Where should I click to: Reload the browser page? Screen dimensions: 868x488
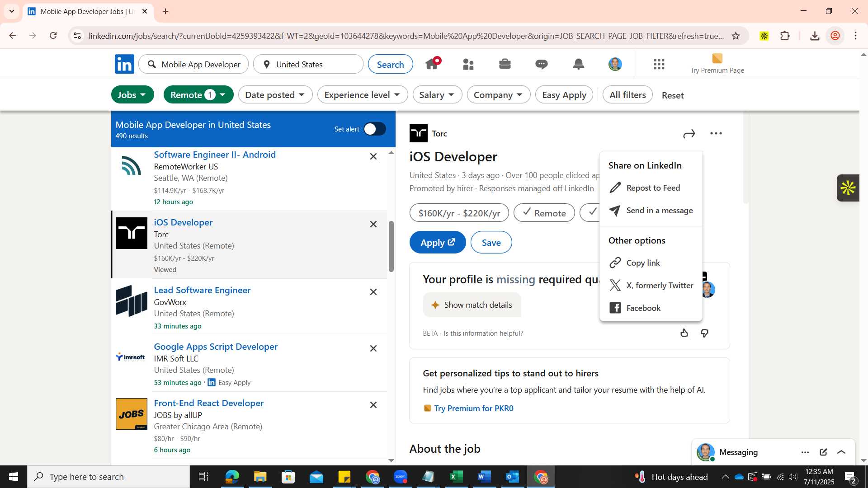point(53,36)
